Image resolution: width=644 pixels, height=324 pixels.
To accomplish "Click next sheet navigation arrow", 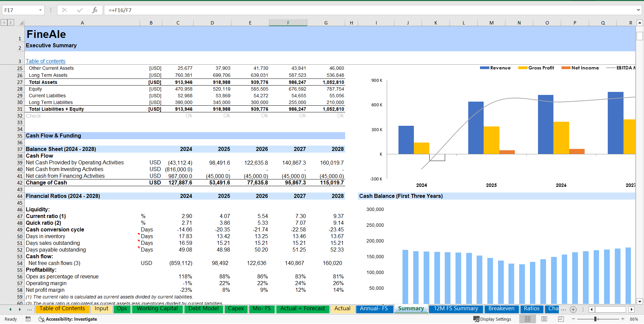I will 20,309.
